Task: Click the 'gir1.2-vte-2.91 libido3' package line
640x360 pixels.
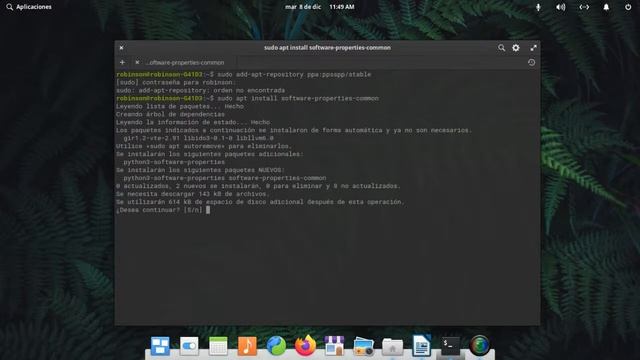Action: [x=198, y=138]
